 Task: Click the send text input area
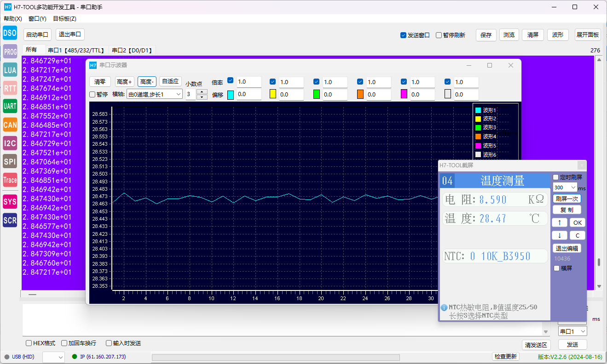(282, 319)
